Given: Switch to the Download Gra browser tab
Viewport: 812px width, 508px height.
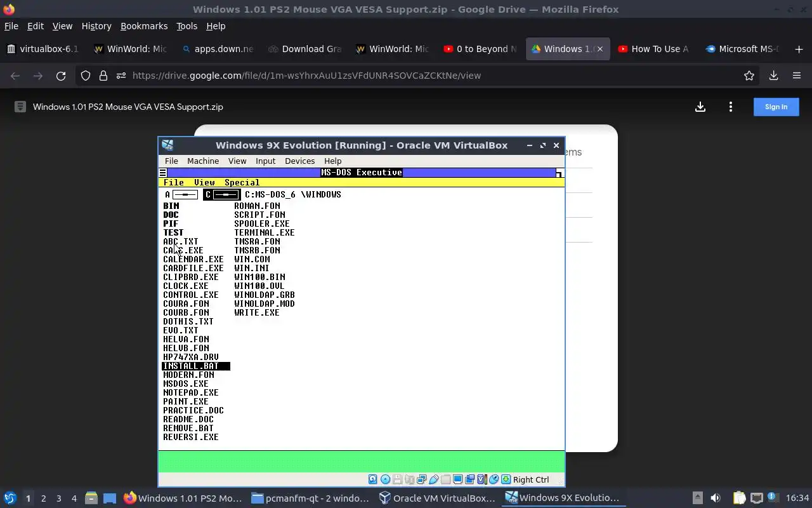Looking at the screenshot, I should tap(305, 49).
